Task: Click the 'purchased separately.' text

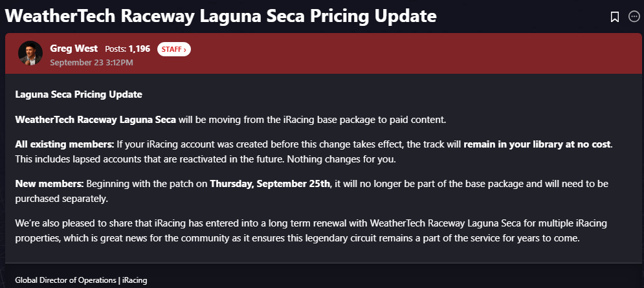Action: coord(58,197)
